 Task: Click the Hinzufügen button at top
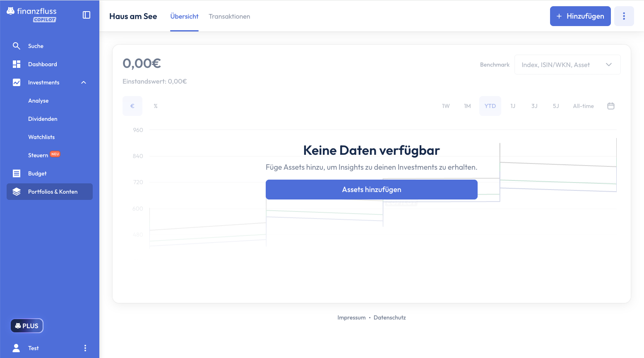click(x=580, y=16)
